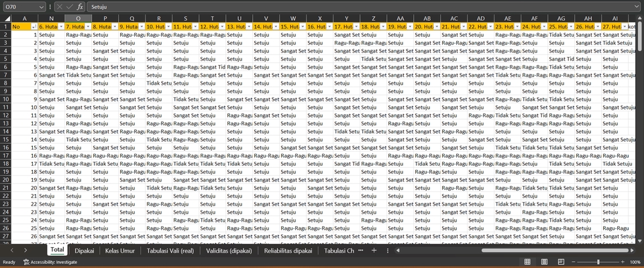Screen dimensions: 644x268
Task: Open filter dropdown for 20. Hut column
Action: 437,26
